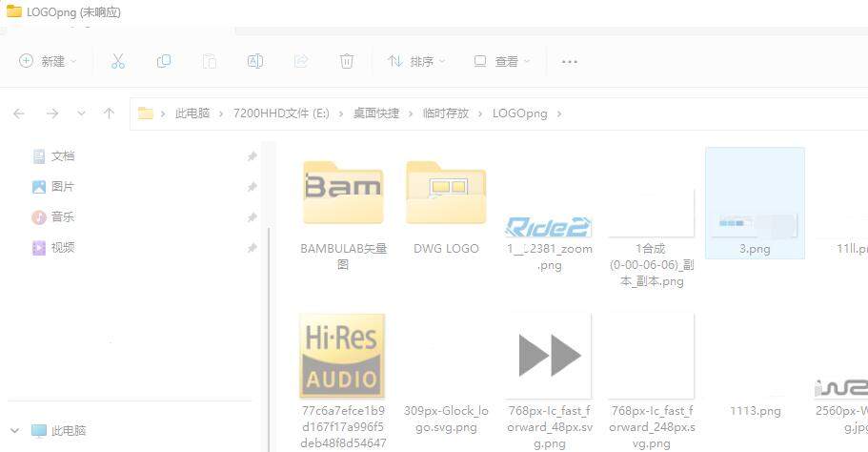Expand chevron after 此电脑 breadcrumb
The width and height of the screenshot is (868, 452).
tap(221, 113)
